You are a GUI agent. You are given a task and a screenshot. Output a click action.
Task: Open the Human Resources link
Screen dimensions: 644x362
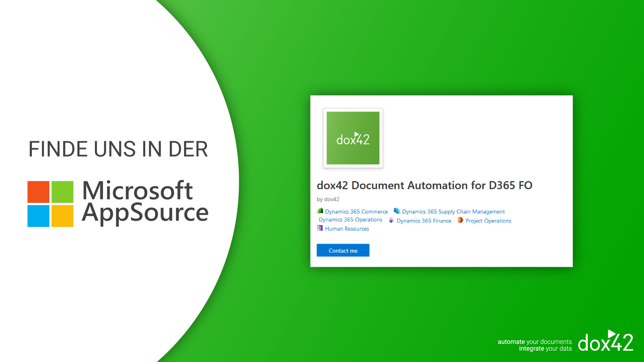pyautogui.click(x=347, y=229)
